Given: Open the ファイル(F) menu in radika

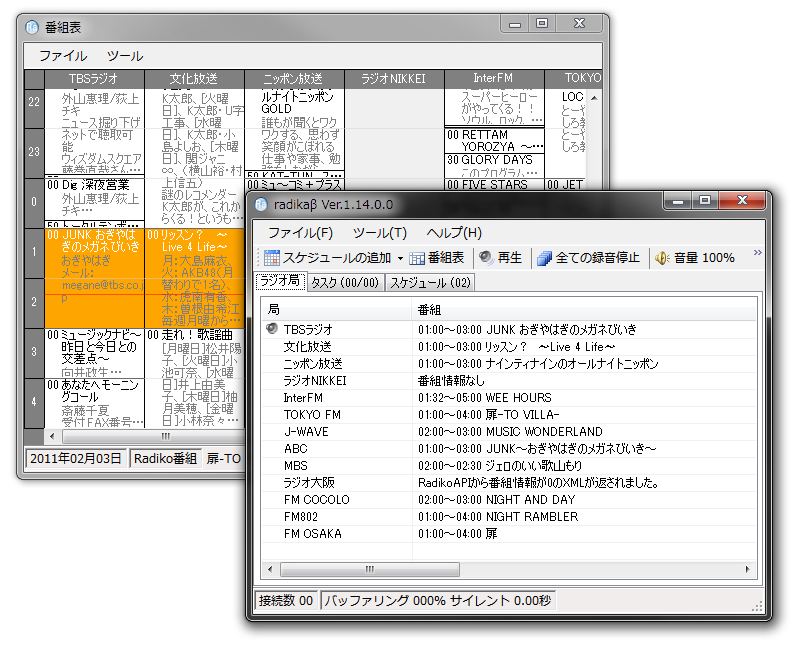Looking at the screenshot, I should point(300,233).
